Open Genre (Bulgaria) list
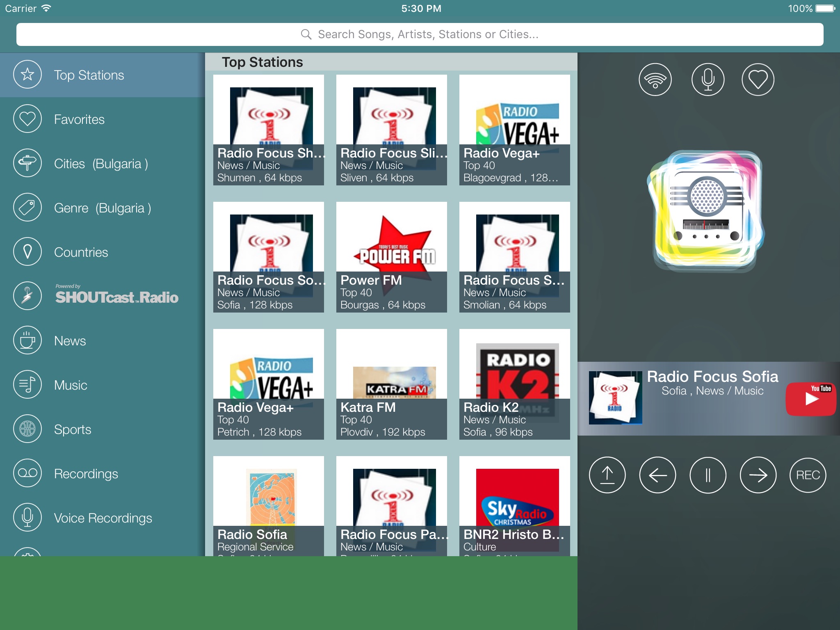Viewport: 840px width, 630px height. click(102, 208)
